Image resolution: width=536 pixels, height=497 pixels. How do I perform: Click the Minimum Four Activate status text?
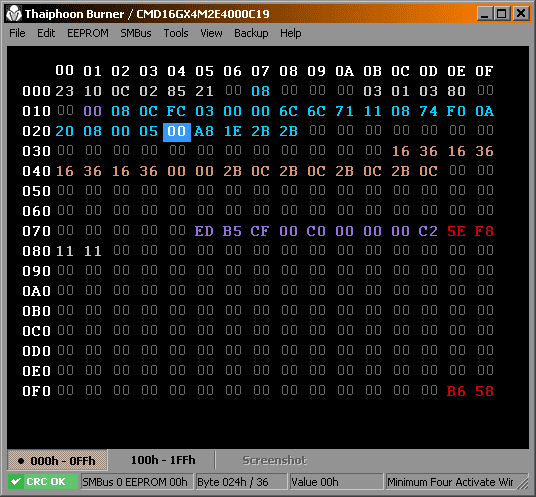(x=450, y=482)
